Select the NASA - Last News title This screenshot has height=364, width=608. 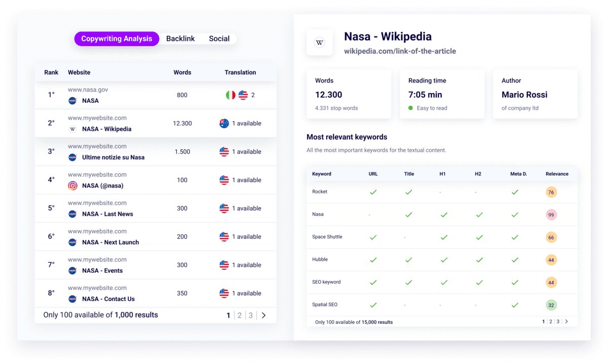coord(108,214)
